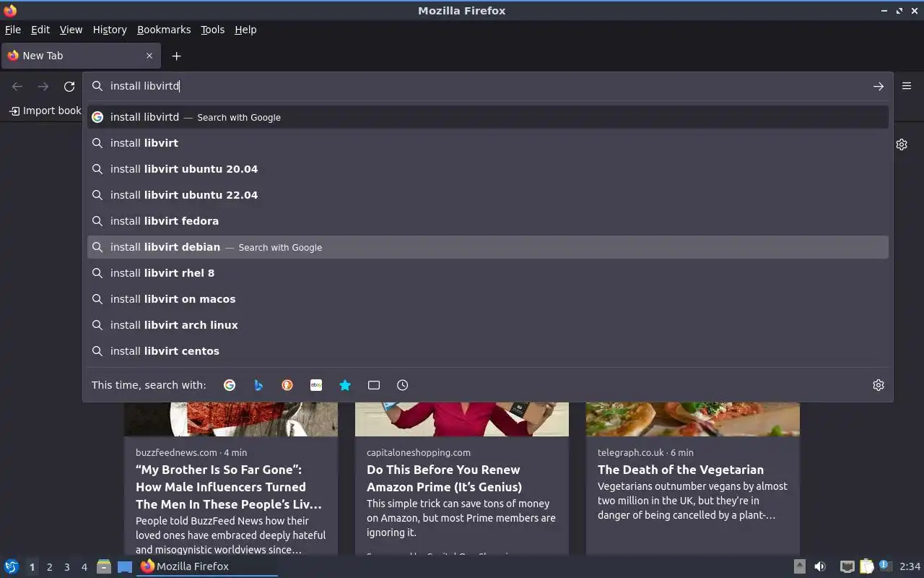Image resolution: width=924 pixels, height=578 pixels.
Task: Select suggestion 'install libvirt centos'
Action: [x=488, y=351]
